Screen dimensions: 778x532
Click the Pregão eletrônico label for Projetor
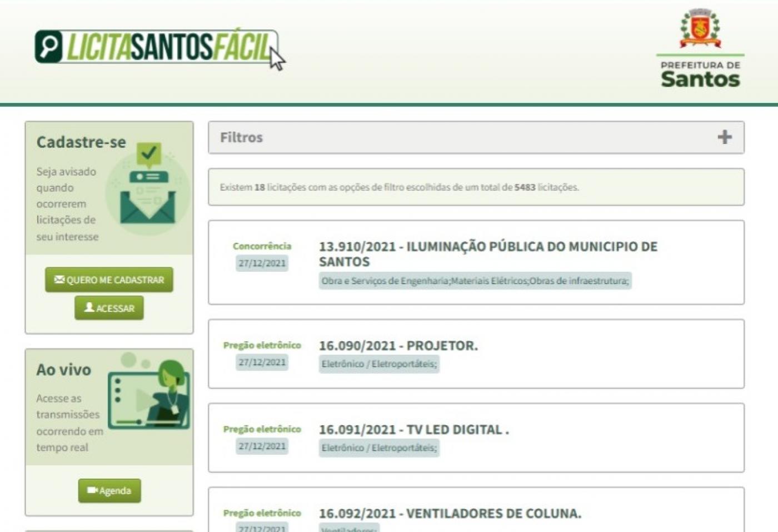pyautogui.click(x=262, y=345)
